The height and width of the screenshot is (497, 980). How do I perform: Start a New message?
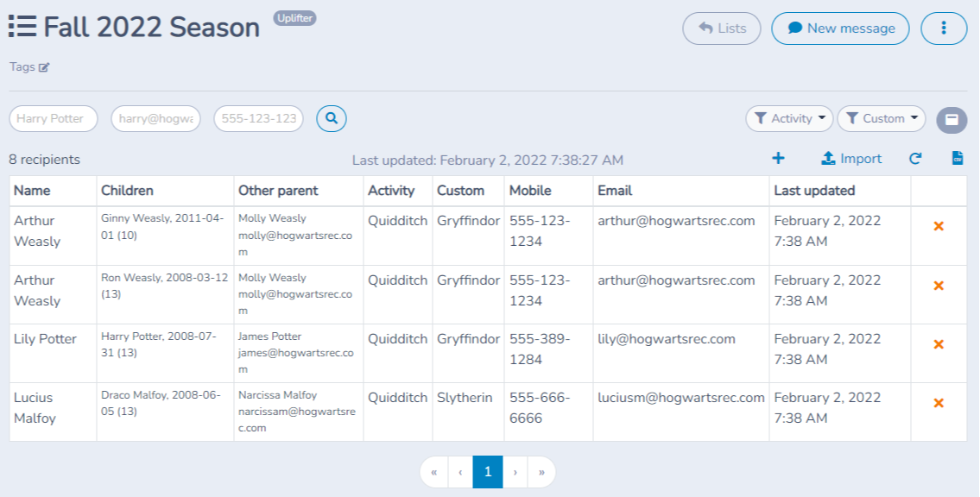(841, 28)
